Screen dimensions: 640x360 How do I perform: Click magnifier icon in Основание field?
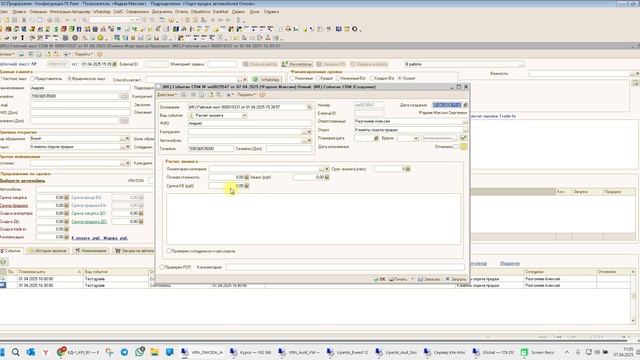click(x=309, y=107)
